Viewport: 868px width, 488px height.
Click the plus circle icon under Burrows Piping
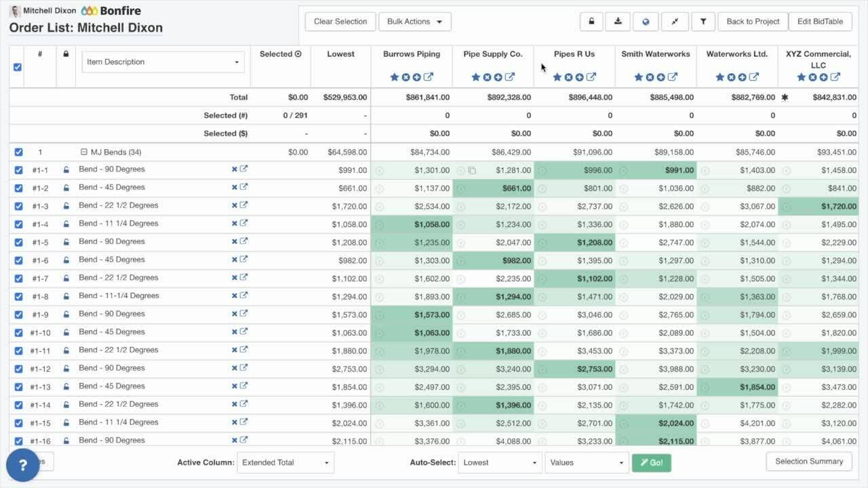point(416,77)
